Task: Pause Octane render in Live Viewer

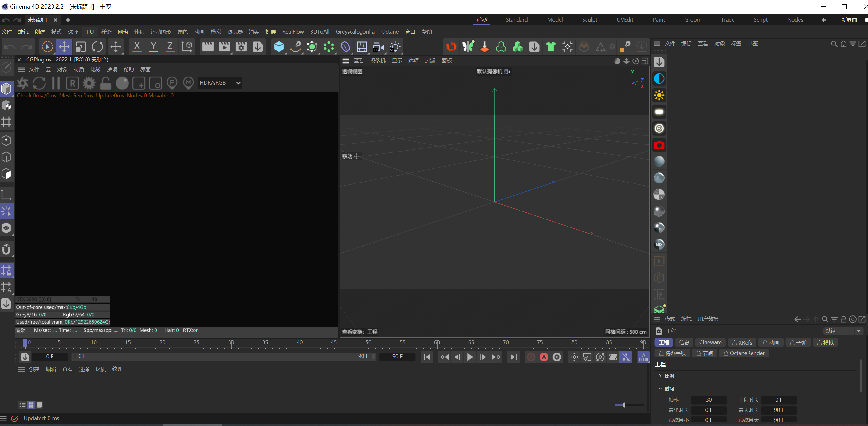Action: coord(56,83)
